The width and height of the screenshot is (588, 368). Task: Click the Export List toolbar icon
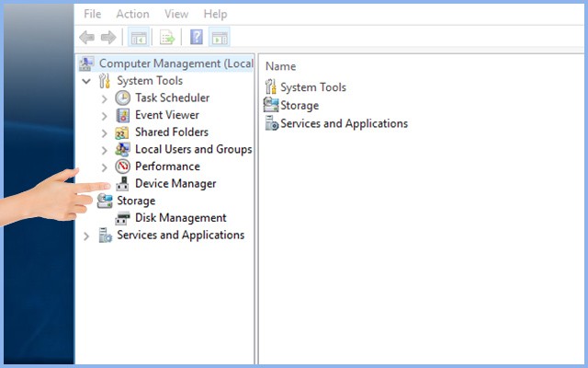(167, 38)
